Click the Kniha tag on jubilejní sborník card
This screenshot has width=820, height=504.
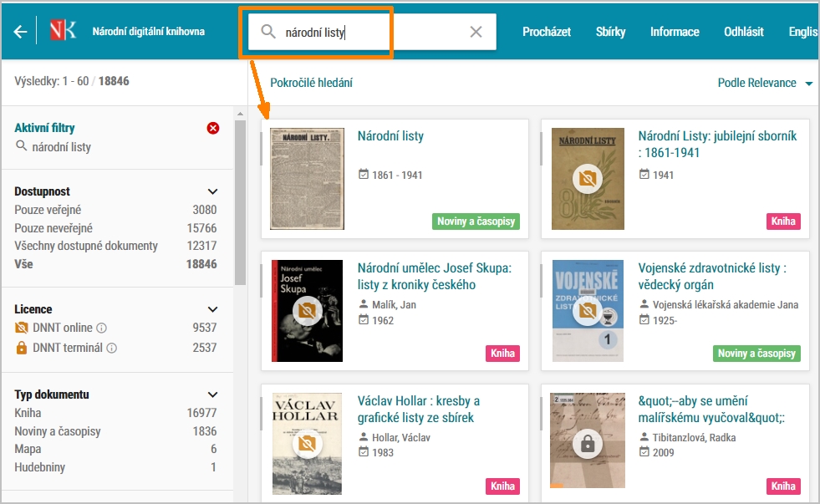pos(783,221)
